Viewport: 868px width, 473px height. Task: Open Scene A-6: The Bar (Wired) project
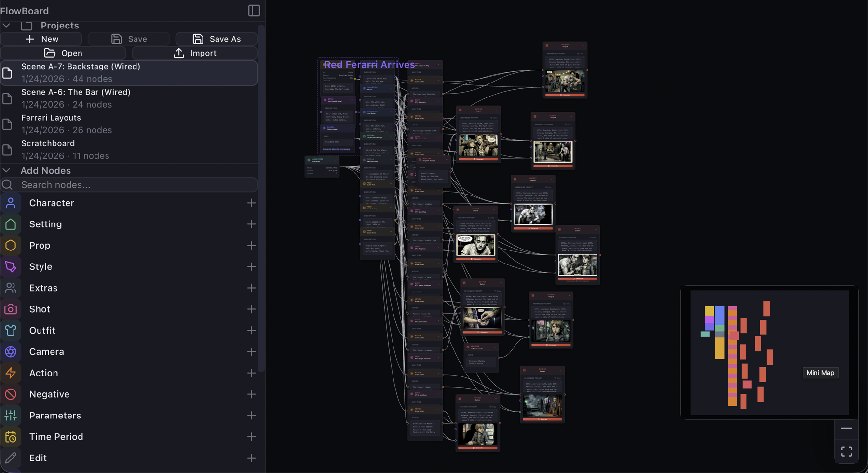129,98
